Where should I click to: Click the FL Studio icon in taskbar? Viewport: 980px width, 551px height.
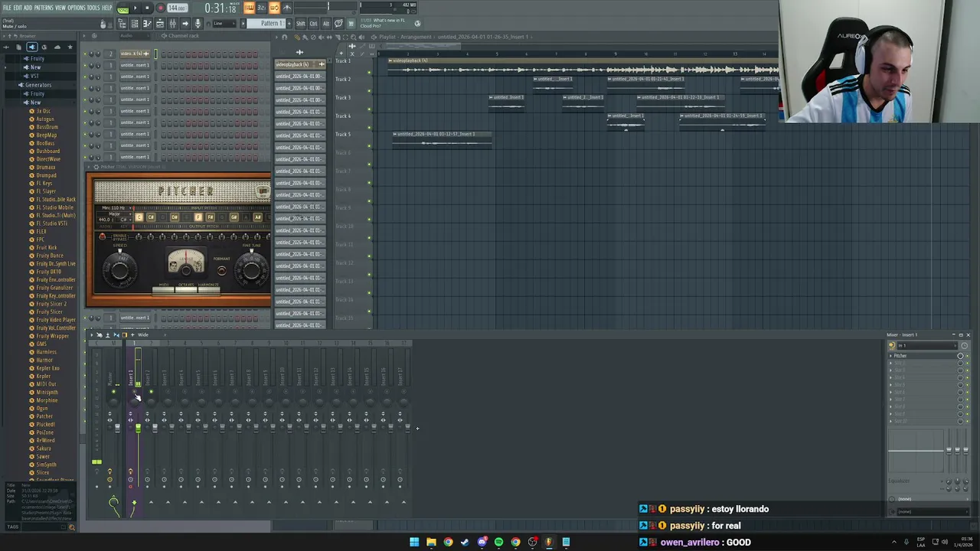(x=548, y=542)
